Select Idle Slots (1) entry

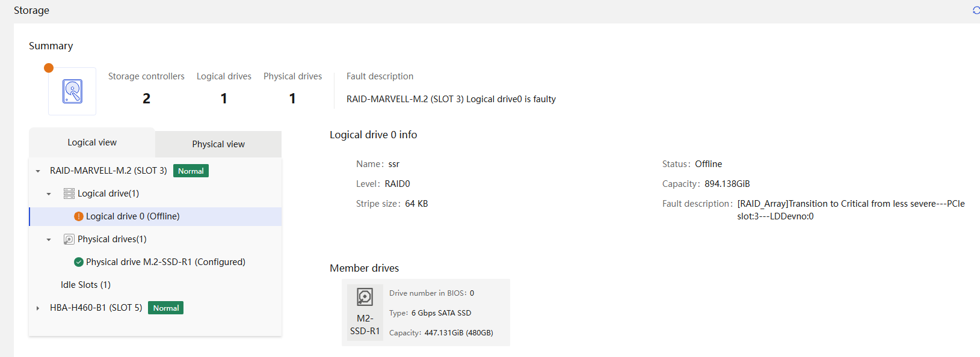point(85,285)
